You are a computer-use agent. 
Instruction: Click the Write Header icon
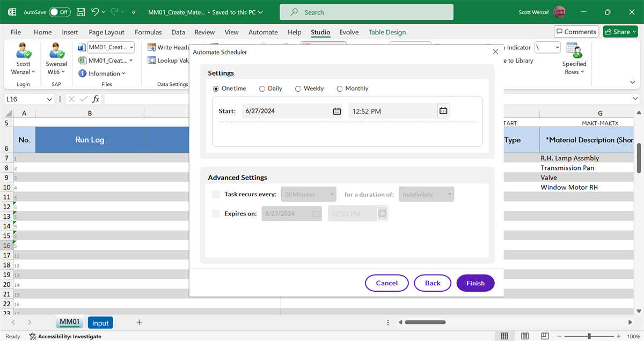(152, 47)
